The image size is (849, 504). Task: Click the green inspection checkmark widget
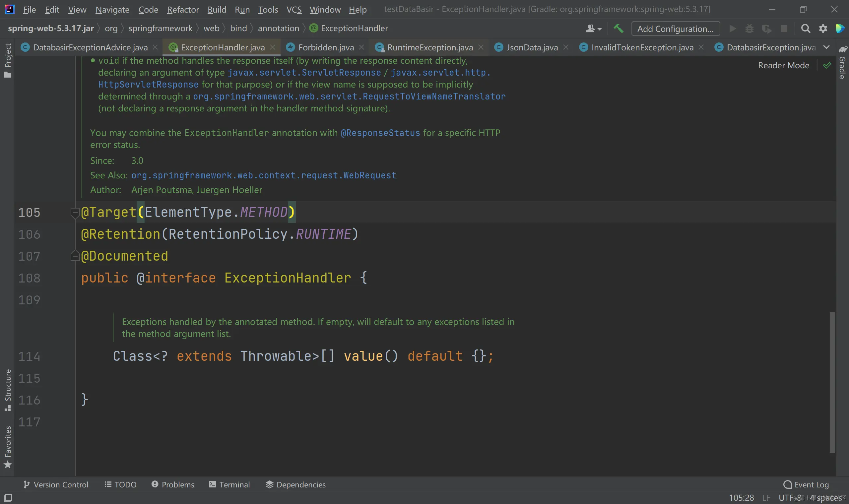(x=827, y=65)
